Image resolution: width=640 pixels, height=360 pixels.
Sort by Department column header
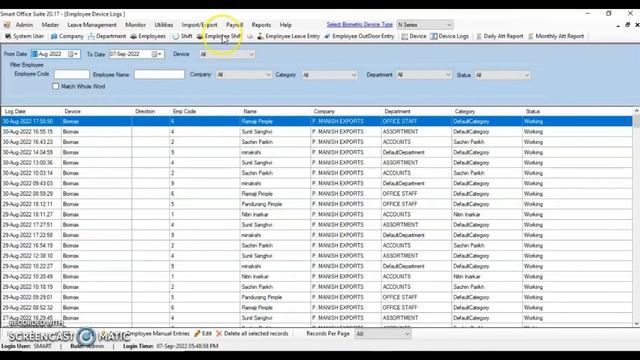point(417,111)
